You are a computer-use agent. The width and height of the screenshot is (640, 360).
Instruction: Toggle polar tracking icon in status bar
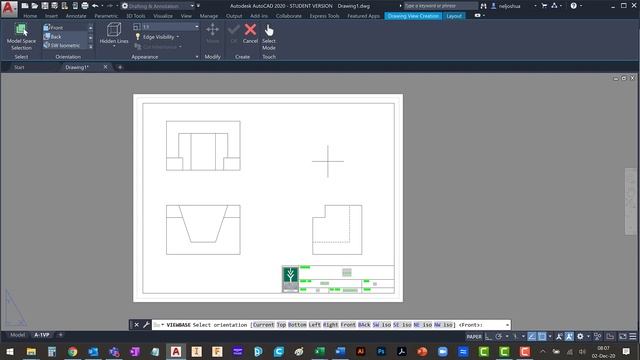(x=499, y=336)
